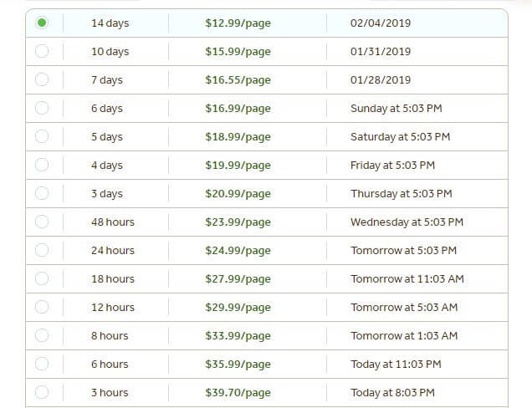Select the 5 days radio button

click(x=42, y=136)
